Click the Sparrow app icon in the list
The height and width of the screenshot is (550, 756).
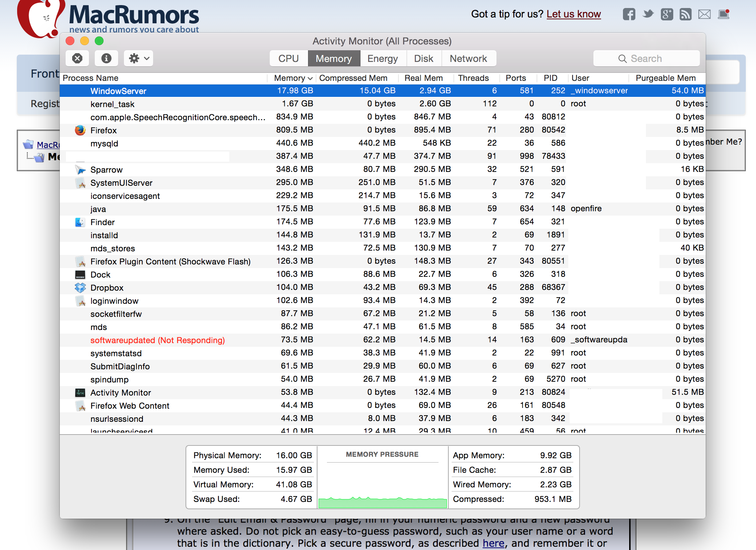(80, 169)
